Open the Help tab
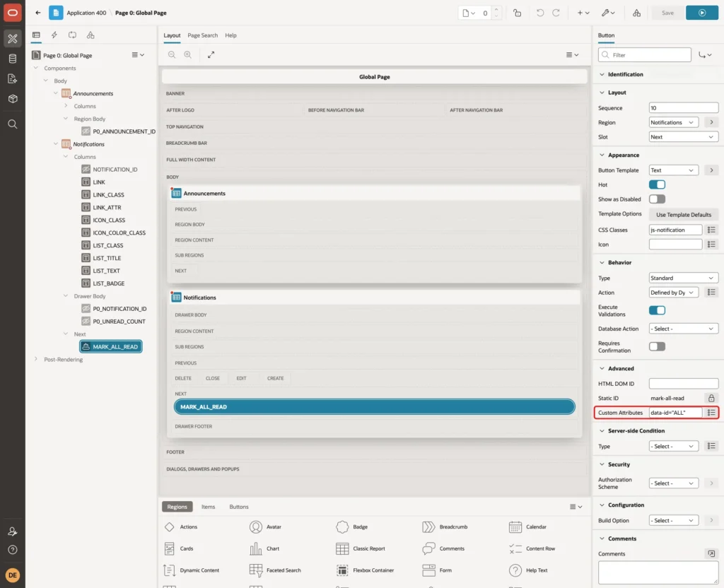The image size is (724, 588). [230, 35]
